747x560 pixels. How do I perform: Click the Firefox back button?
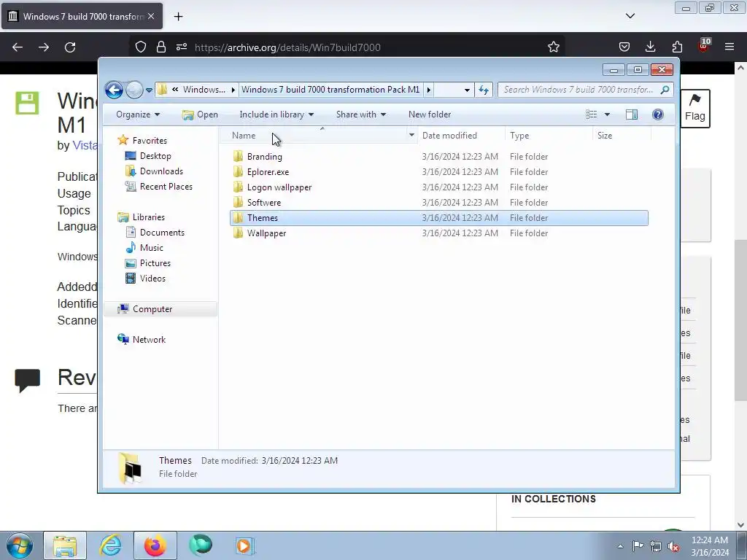point(18,47)
